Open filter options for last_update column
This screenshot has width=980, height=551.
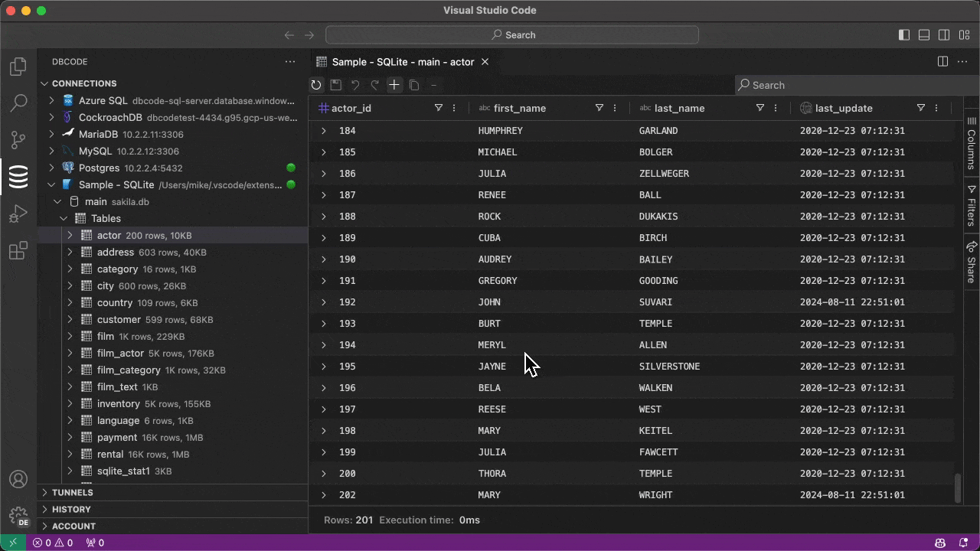coord(921,108)
